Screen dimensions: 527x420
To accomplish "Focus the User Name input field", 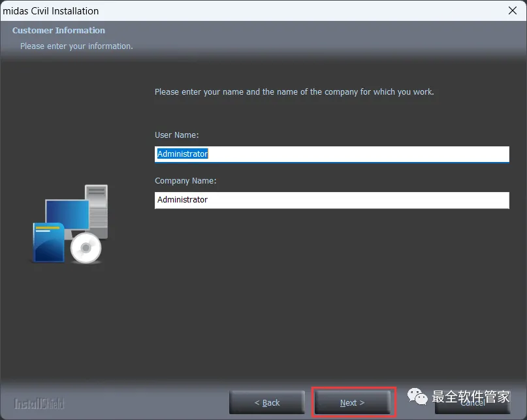I will pos(332,154).
